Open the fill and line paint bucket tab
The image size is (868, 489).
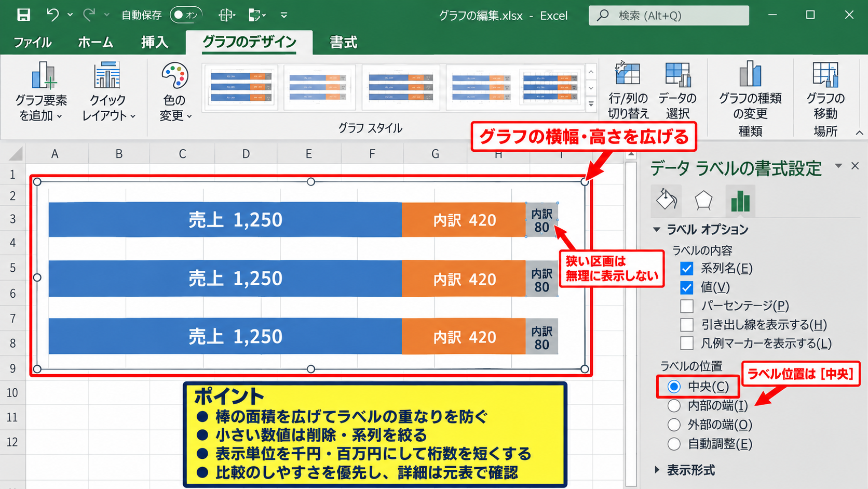[x=667, y=200]
